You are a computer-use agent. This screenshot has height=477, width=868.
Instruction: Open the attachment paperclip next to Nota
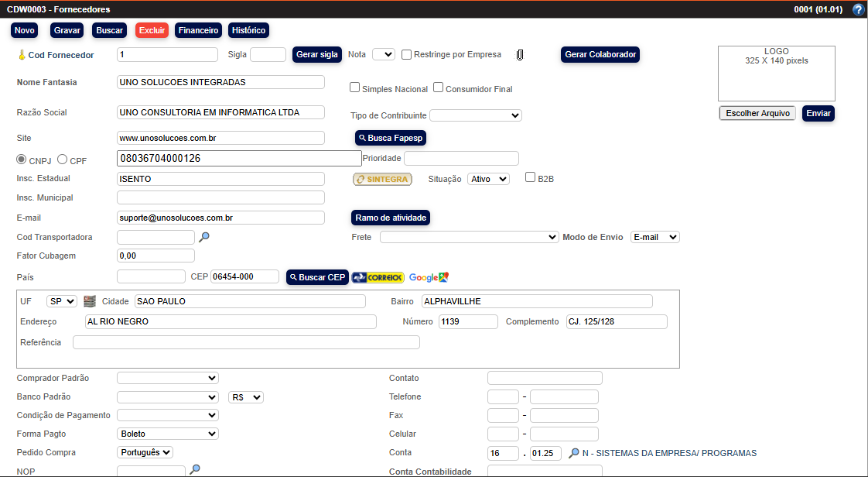click(519, 54)
